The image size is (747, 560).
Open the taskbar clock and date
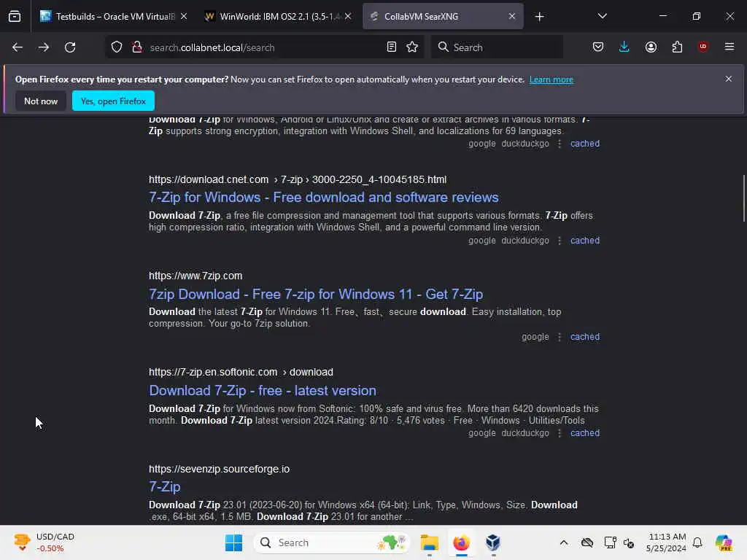[667, 542]
